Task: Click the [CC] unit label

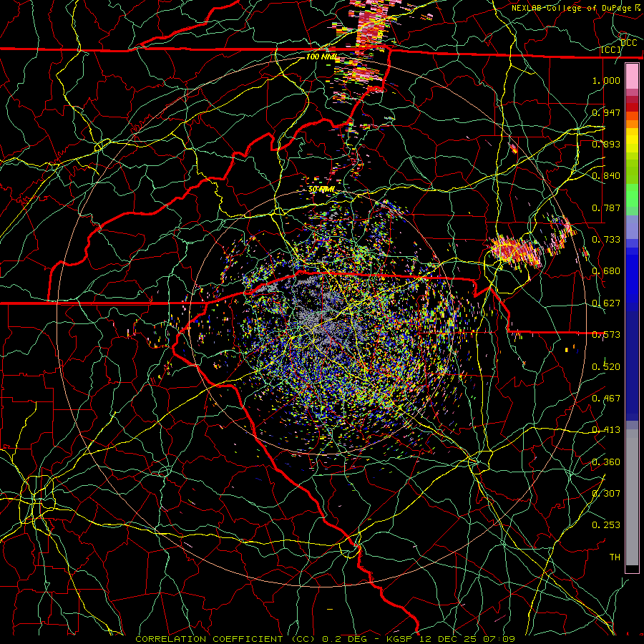Action: click(611, 49)
